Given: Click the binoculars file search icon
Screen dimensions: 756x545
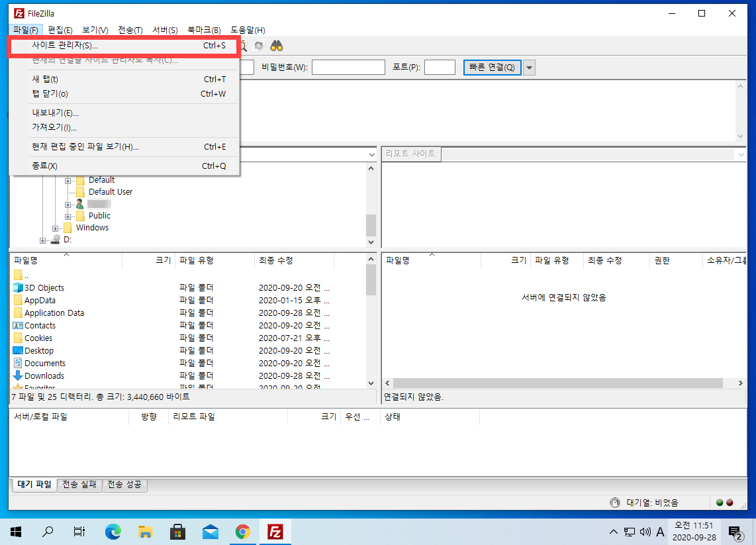Looking at the screenshot, I should click(x=276, y=46).
